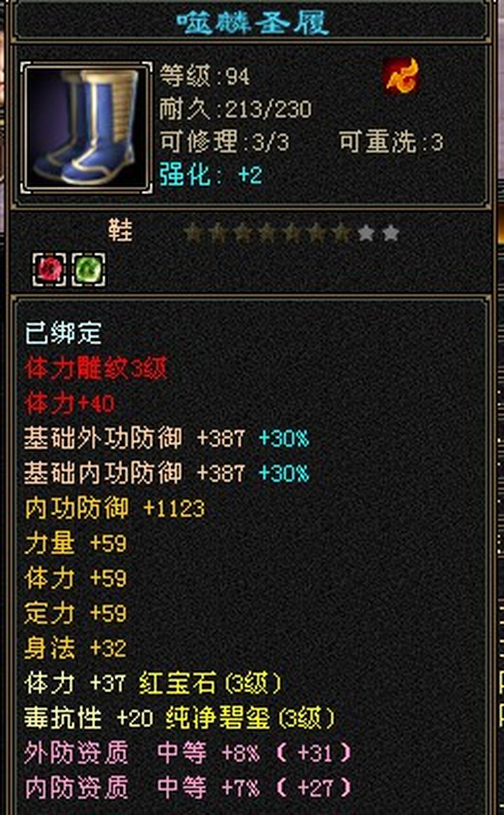The height and width of the screenshot is (815, 504).
Task: Click the item title at top
Action: [x=252, y=22]
